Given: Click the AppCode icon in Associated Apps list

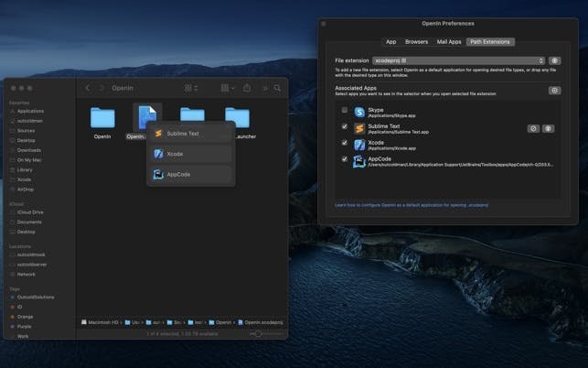Looking at the screenshot, I should tap(359, 161).
